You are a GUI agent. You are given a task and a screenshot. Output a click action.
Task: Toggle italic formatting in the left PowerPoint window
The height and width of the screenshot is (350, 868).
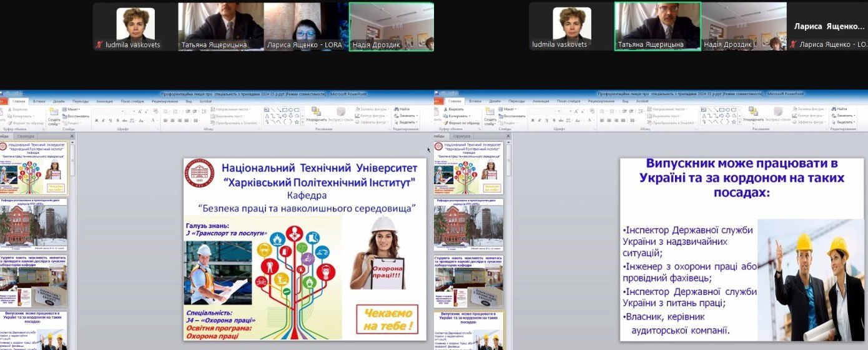(x=103, y=120)
